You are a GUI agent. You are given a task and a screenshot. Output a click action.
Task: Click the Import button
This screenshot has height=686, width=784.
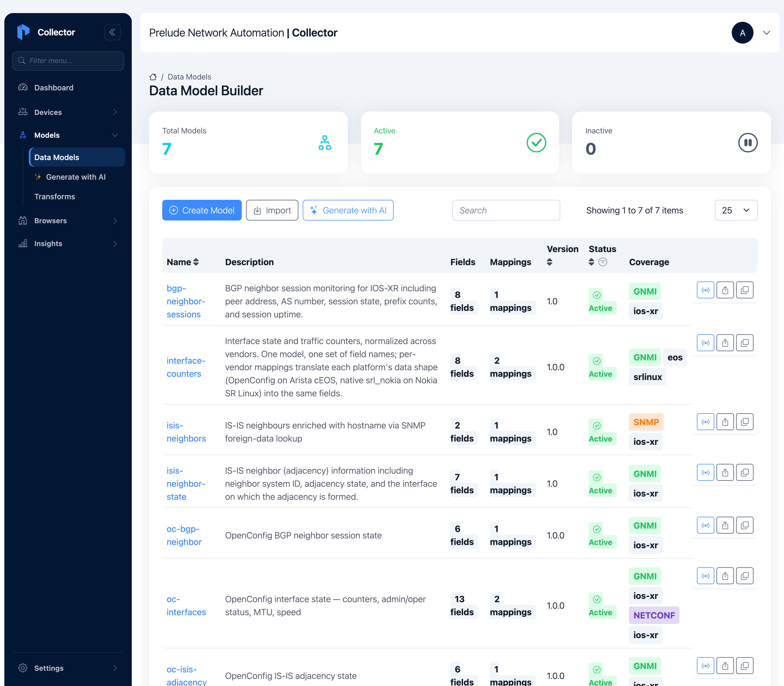tap(272, 210)
